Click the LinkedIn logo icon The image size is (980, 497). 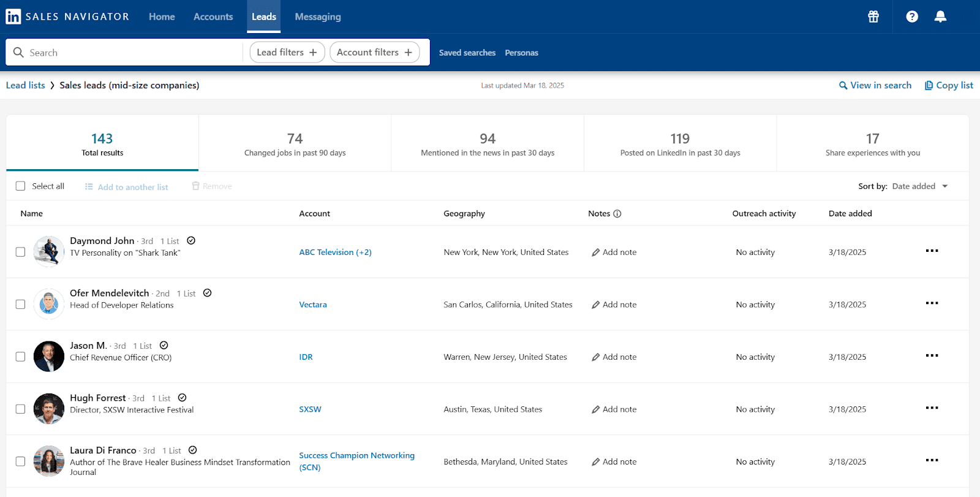click(x=13, y=17)
